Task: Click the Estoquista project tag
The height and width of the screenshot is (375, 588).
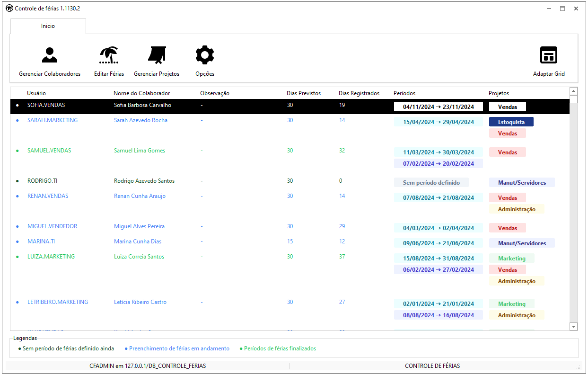Action: click(511, 122)
